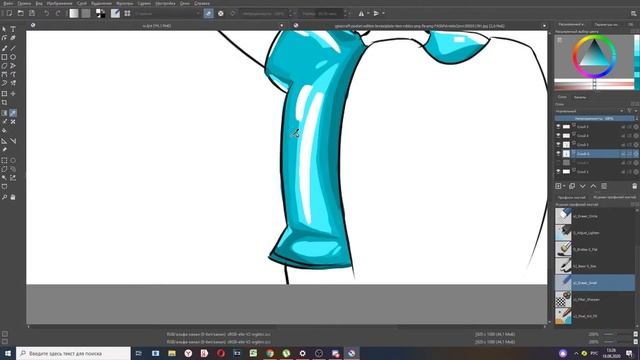Open the layer blending mode dropdown
Screen dimensions: 640x360
[x=589, y=111]
